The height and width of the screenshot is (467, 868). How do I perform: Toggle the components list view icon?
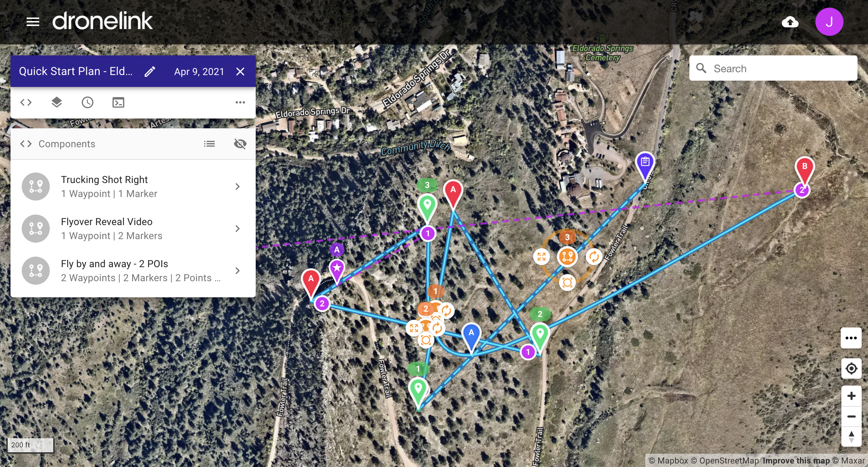pos(209,144)
